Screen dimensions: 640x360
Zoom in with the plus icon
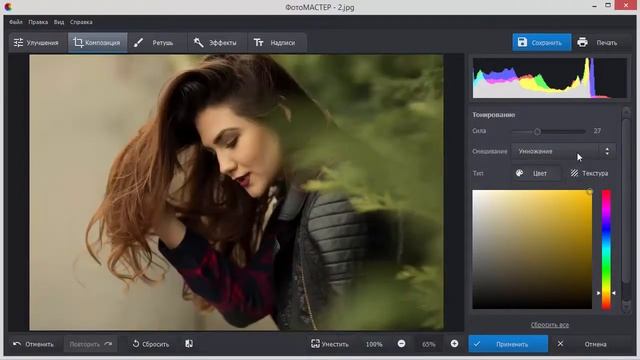pyautogui.click(x=454, y=344)
